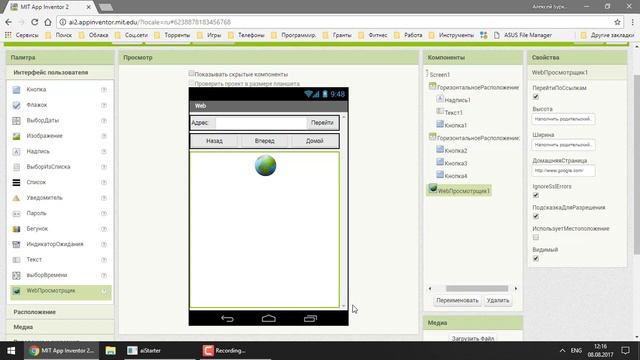Click the ДомашняяСтраница URL field
640x360 pixels.
pyautogui.click(x=563, y=171)
